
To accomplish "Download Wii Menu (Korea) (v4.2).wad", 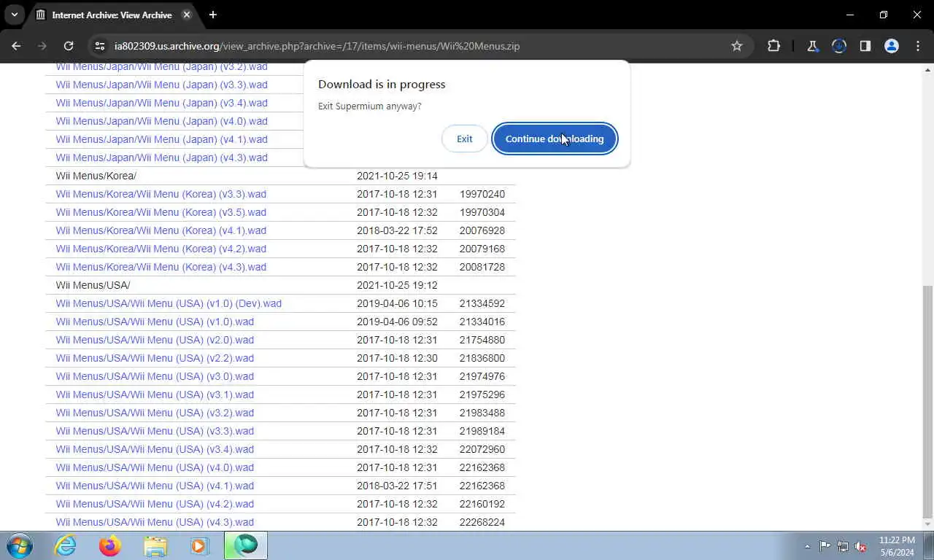I will click(161, 249).
